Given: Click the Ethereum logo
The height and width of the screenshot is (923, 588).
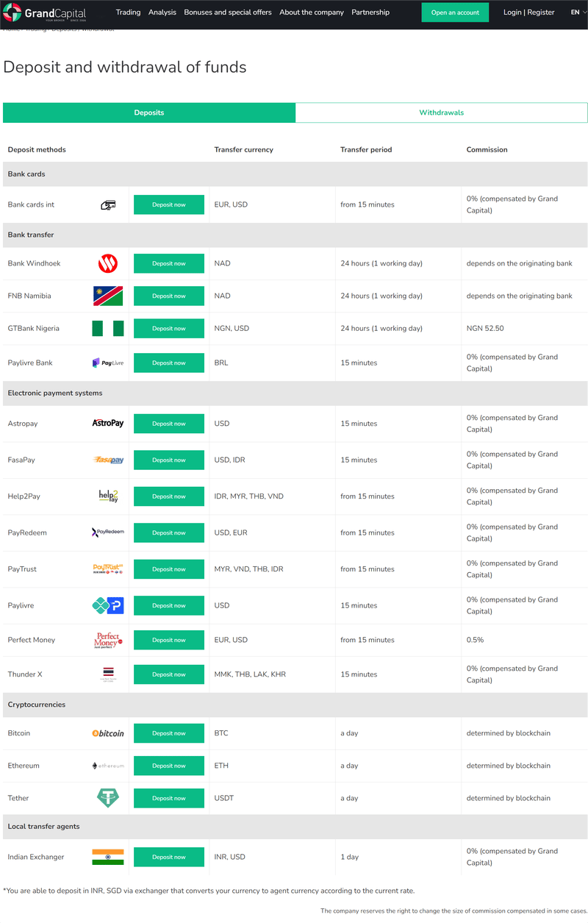Looking at the screenshot, I should click(108, 766).
